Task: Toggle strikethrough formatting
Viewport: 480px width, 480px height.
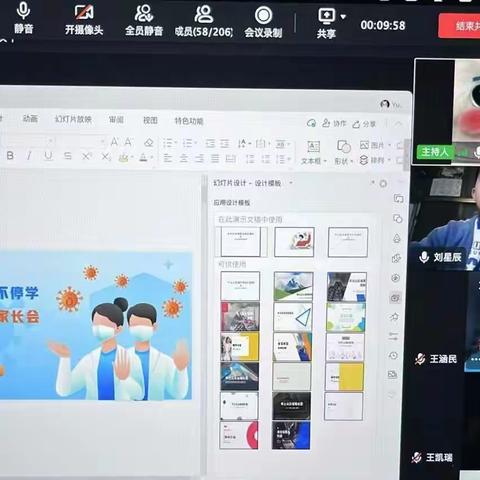Action: (x=68, y=156)
